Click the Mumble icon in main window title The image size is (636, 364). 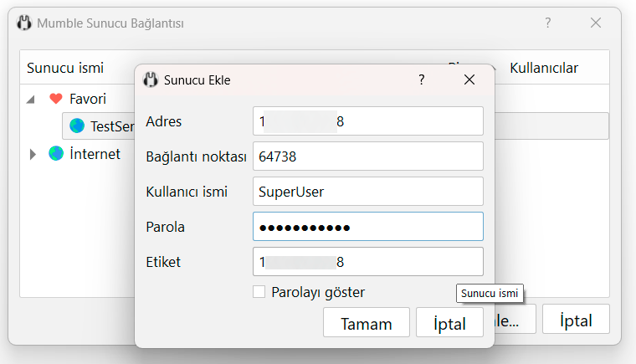24,23
